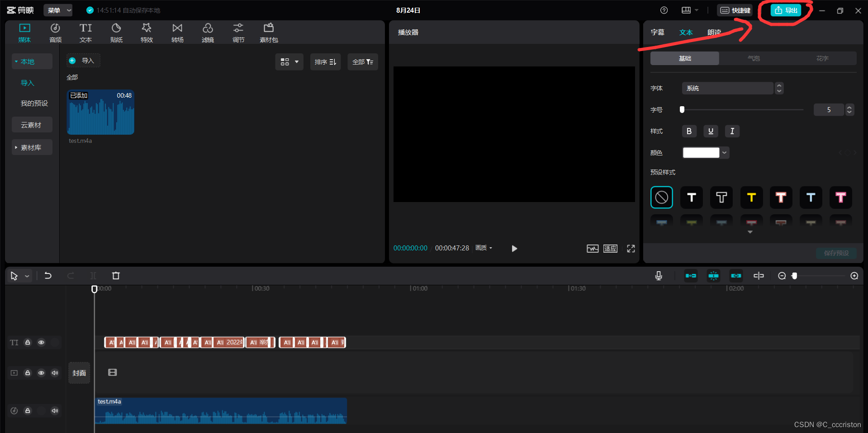Open the selection tool mode dropdown arrow
Viewport: 868px width, 433px height.
click(27, 276)
